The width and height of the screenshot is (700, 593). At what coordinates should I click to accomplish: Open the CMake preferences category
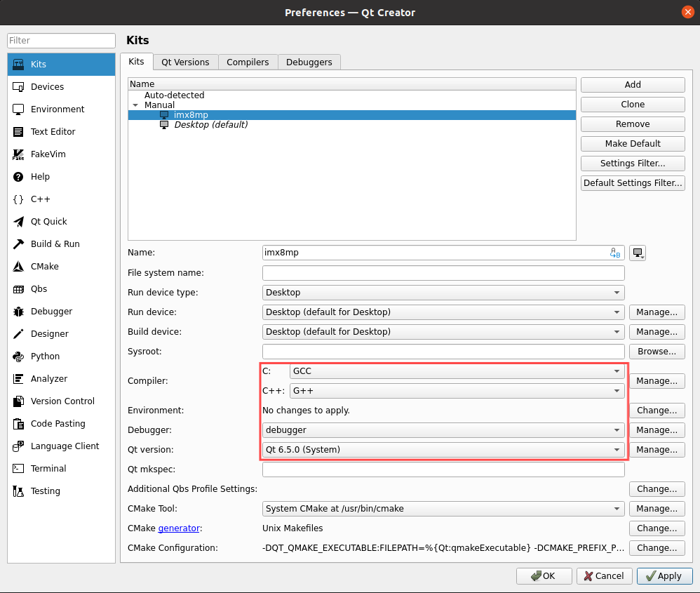tap(61, 267)
